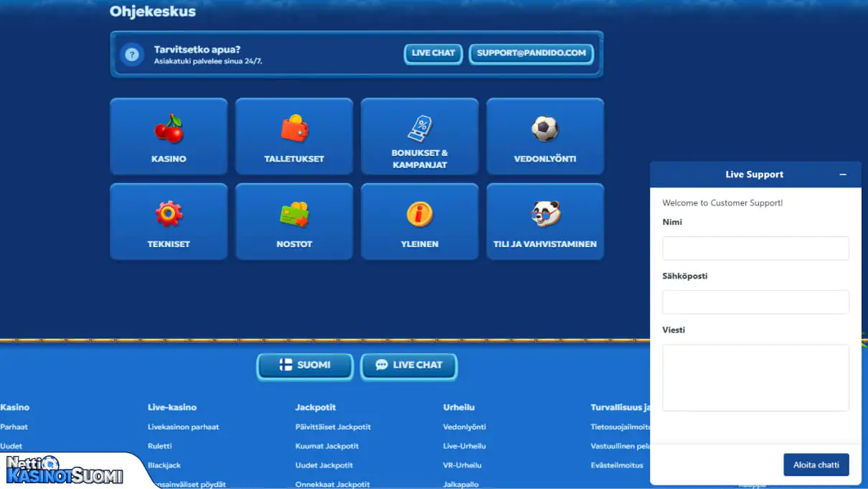
Task: Go to Päivittäiset Jackpotit link
Action: coord(333,427)
